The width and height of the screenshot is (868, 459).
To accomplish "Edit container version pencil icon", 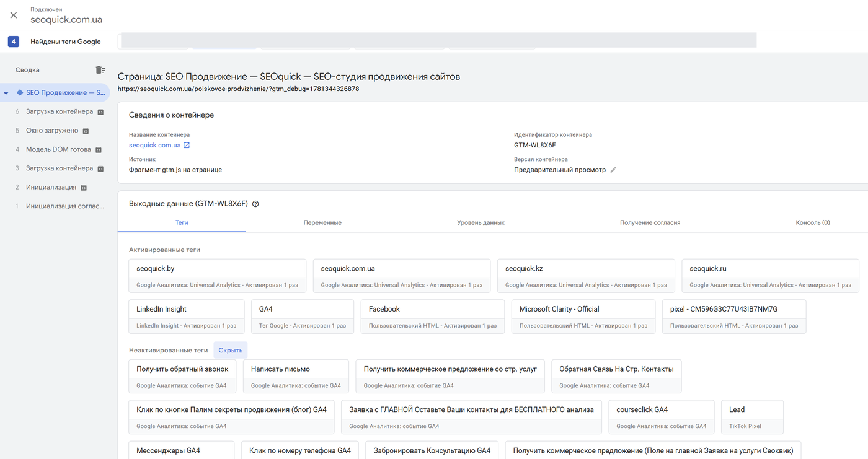I will [613, 170].
